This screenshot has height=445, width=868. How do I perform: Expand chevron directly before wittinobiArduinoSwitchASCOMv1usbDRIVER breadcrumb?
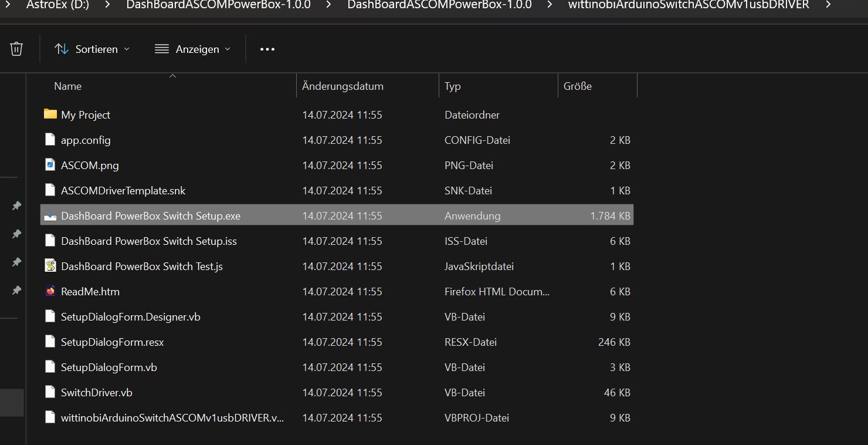(550, 5)
